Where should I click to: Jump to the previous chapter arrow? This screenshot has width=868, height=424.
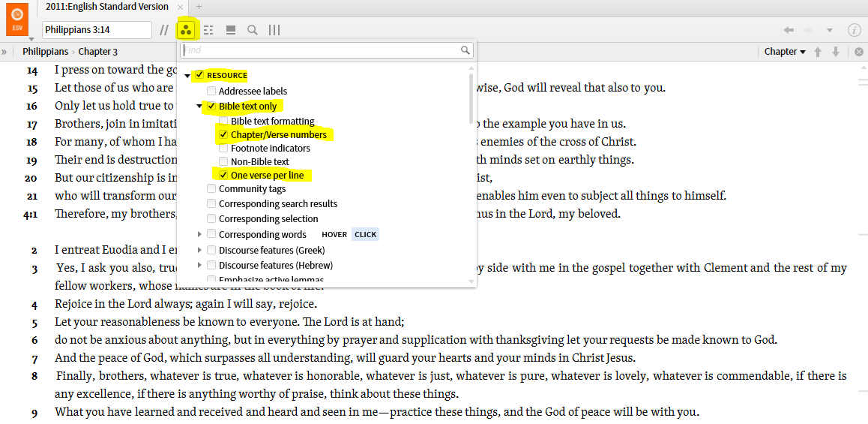pos(818,52)
